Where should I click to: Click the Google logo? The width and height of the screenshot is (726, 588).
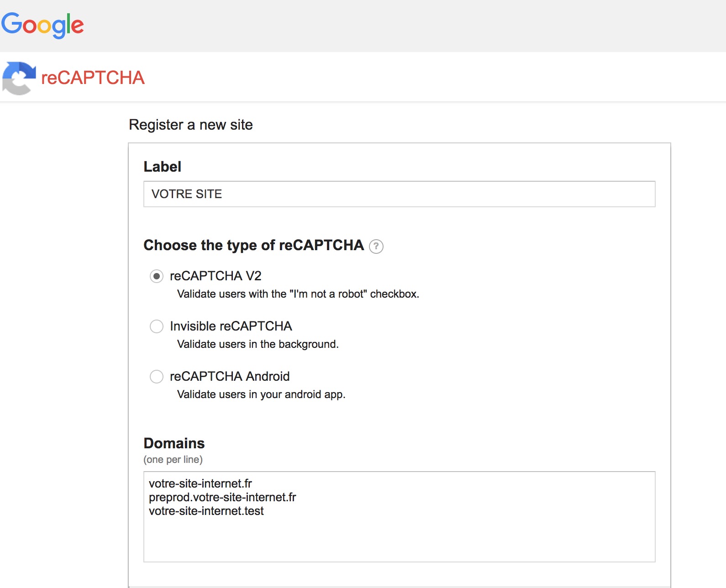click(x=42, y=25)
